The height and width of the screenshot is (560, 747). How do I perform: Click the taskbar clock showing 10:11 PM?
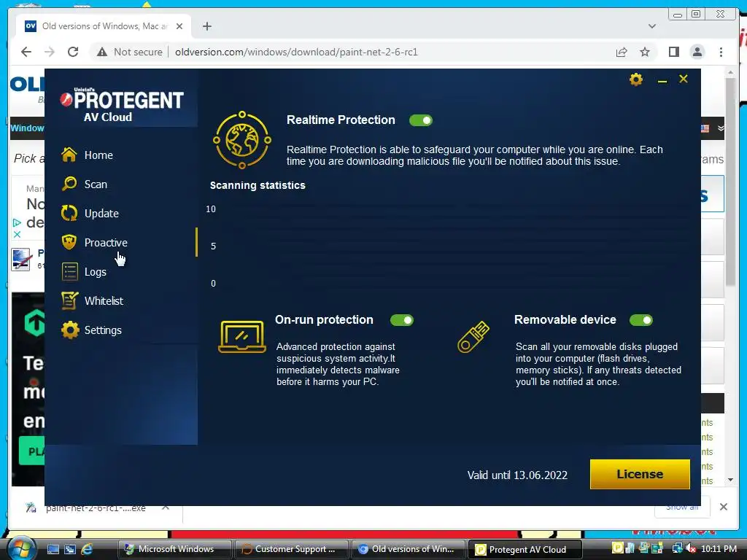[719, 549]
